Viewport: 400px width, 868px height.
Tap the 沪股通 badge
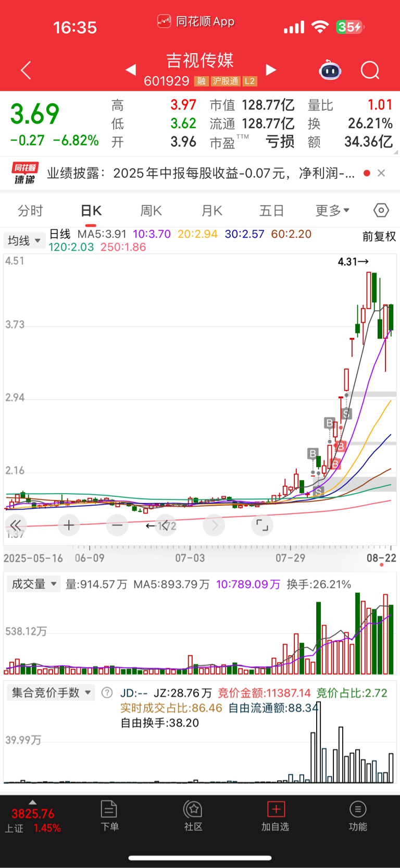(x=226, y=81)
